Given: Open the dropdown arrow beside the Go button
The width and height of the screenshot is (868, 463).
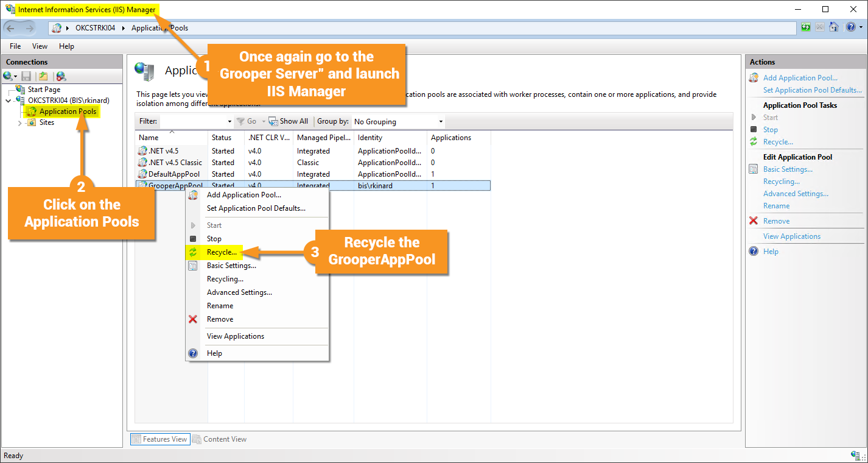Looking at the screenshot, I should pos(264,122).
